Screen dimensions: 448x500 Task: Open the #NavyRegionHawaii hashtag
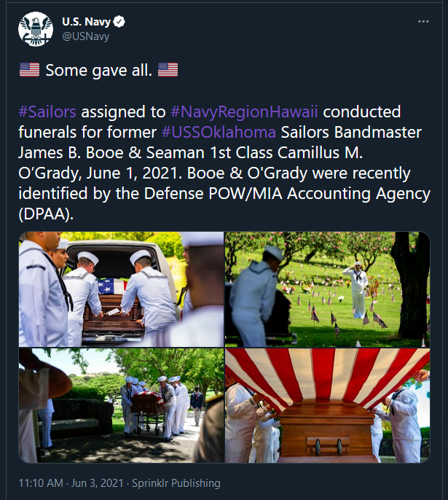(244, 112)
